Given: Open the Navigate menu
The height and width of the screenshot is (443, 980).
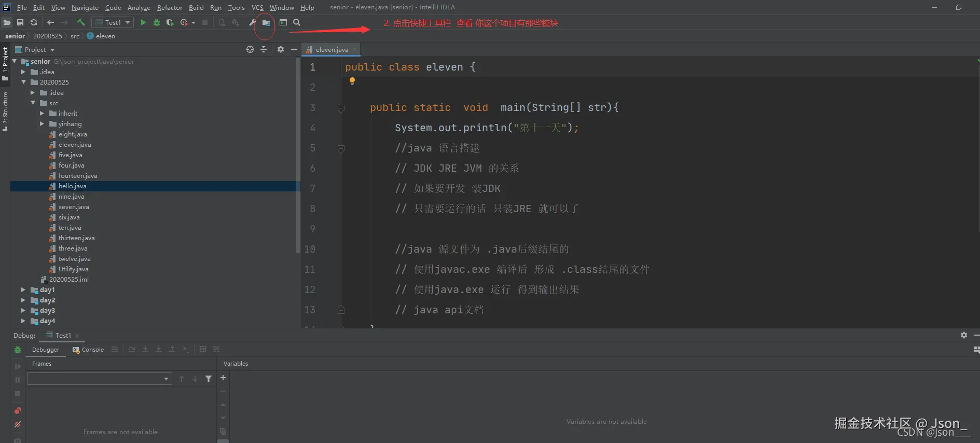Looking at the screenshot, I should pyautogui.click(x=85, y=7).
